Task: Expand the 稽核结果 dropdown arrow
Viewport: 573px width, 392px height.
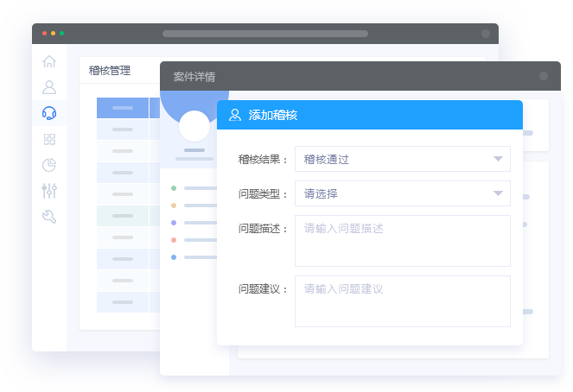Action: pyautogui.click(x=498, y=159)
